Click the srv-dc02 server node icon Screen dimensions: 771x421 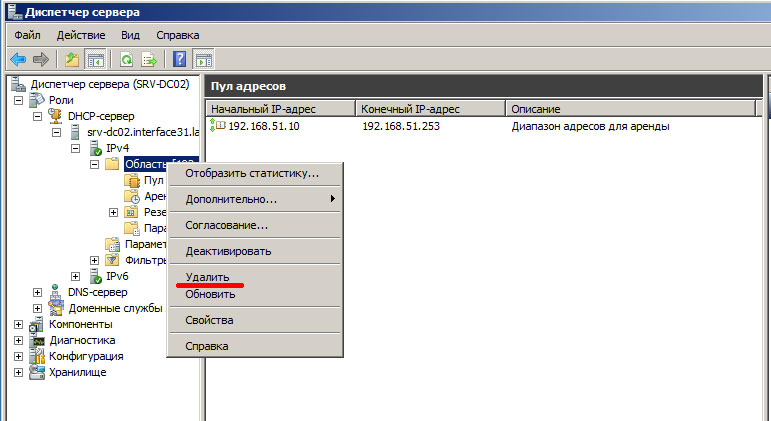click(75, 132)
